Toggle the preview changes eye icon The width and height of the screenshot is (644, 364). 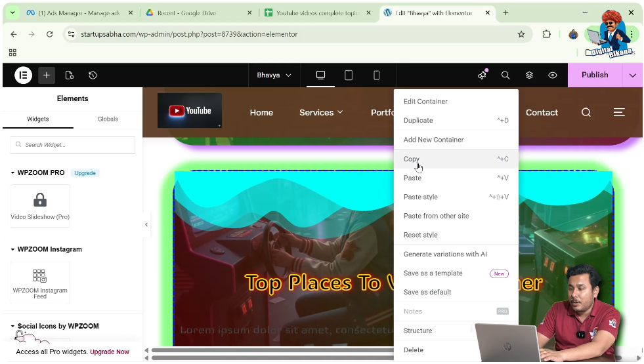point(553,75)
